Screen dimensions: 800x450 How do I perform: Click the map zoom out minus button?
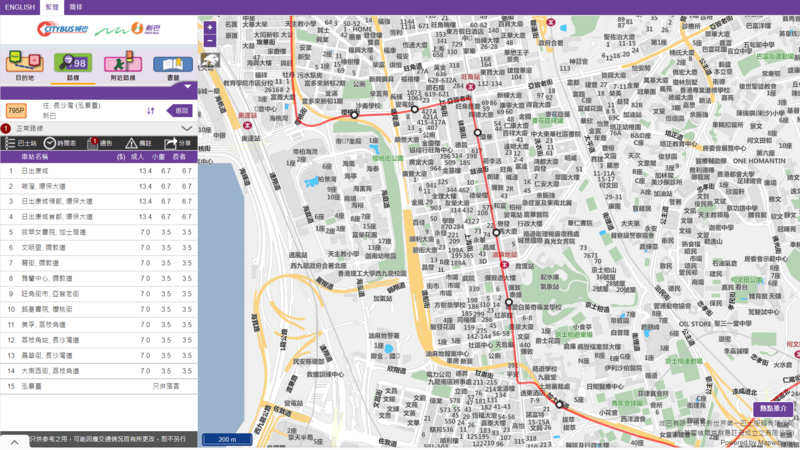210,43
